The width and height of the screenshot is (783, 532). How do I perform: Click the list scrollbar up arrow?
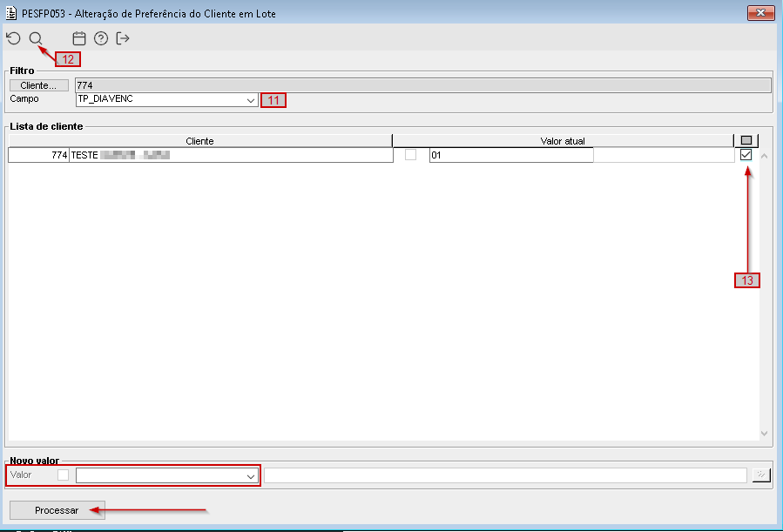[764, 156]
